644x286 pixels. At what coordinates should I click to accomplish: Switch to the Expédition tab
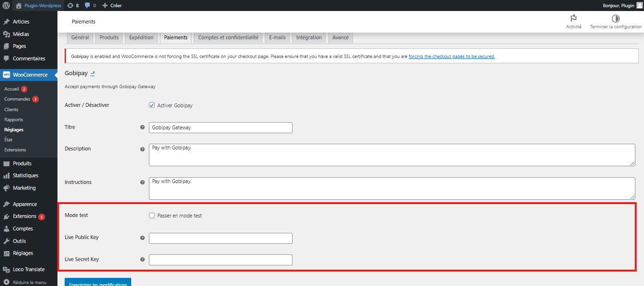(x=142, y=37)
